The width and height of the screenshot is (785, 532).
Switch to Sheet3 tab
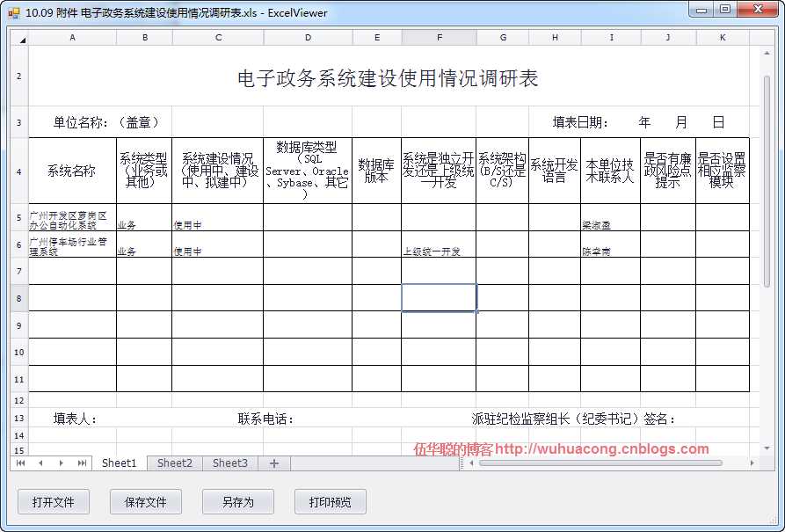(x=229, y=463)
